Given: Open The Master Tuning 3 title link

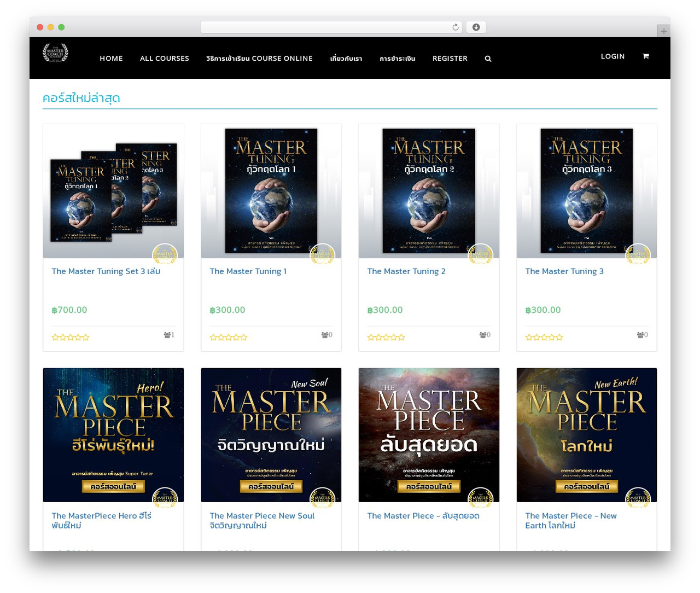Looking at the screenshot, I should [564, 271].
